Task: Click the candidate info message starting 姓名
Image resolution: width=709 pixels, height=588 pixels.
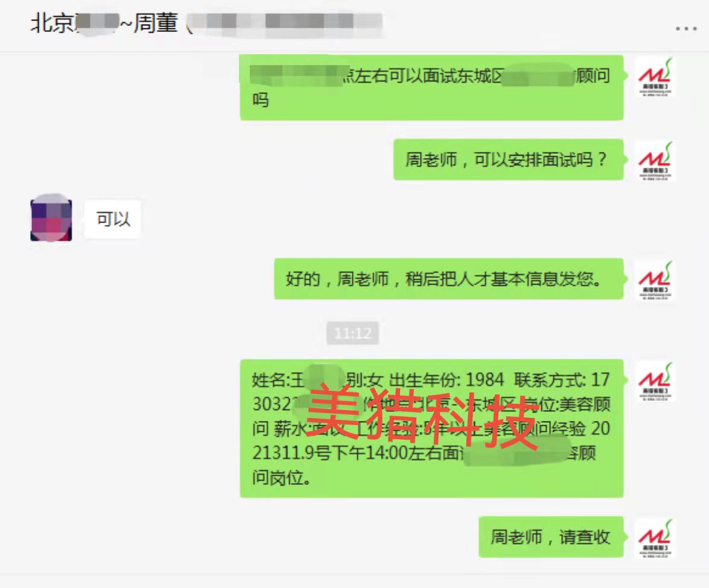Action: coord(431,428)
